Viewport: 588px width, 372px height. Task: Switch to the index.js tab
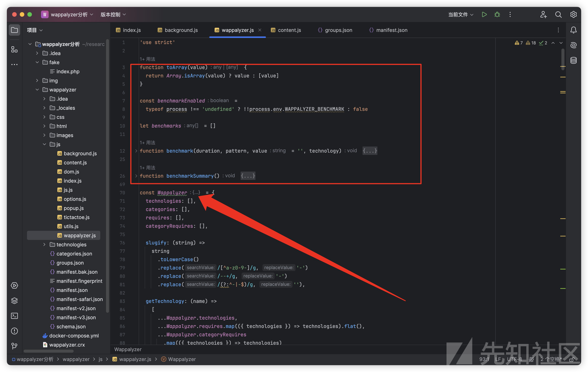point(128,30)
